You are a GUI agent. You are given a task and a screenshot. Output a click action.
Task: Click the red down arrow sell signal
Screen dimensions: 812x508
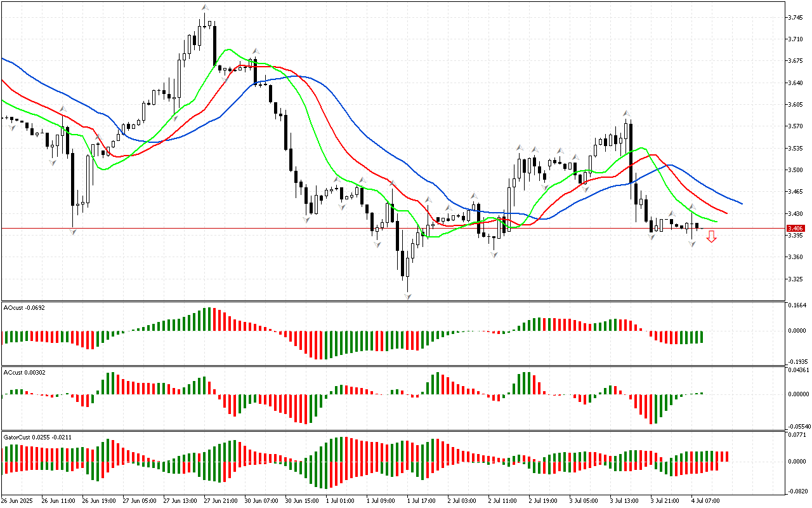coord(712,237)
